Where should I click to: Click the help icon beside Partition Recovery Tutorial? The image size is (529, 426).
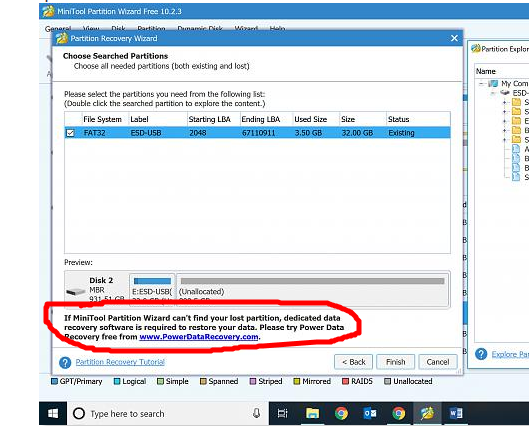(x=65, y=363)
